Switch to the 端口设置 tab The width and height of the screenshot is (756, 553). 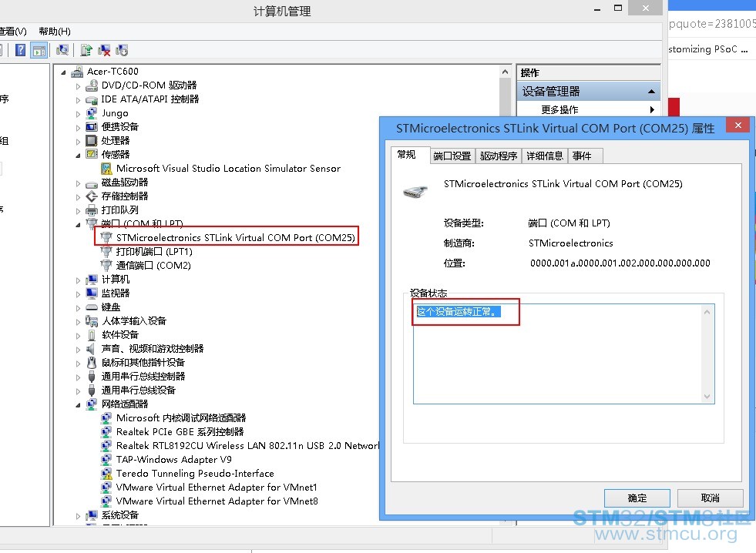point(452,156)
